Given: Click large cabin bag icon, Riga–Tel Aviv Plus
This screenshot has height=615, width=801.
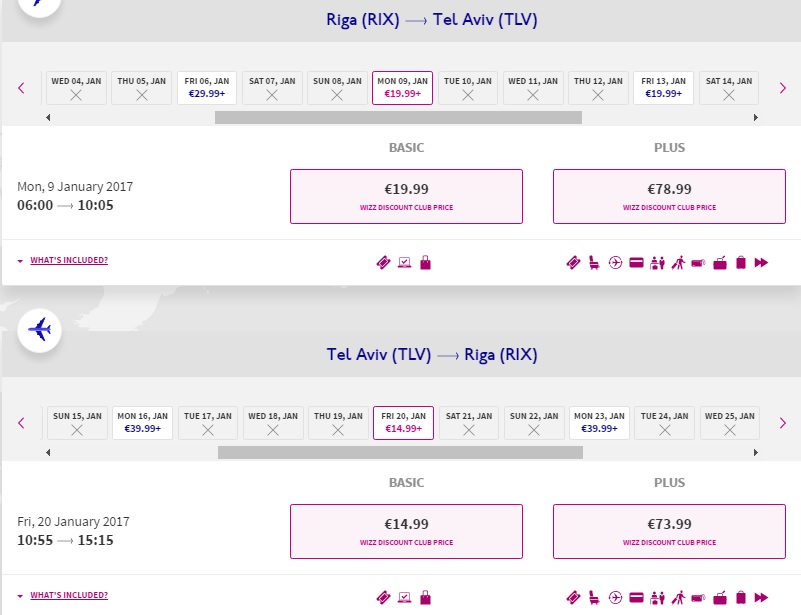Looking at the screenshot, I should click(720, 263).
